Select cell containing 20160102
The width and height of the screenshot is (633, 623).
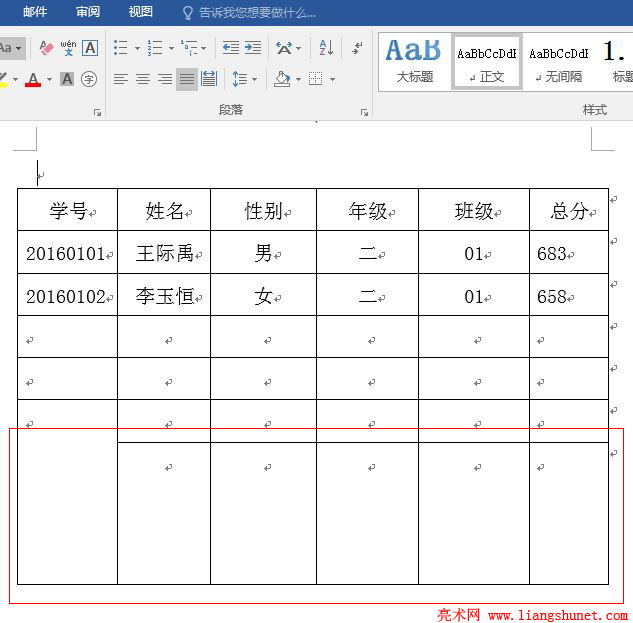tap(68, 296)
